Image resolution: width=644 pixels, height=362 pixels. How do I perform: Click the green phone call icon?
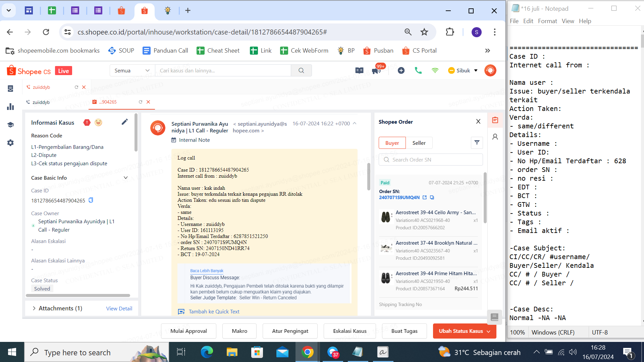click(418, 70)
